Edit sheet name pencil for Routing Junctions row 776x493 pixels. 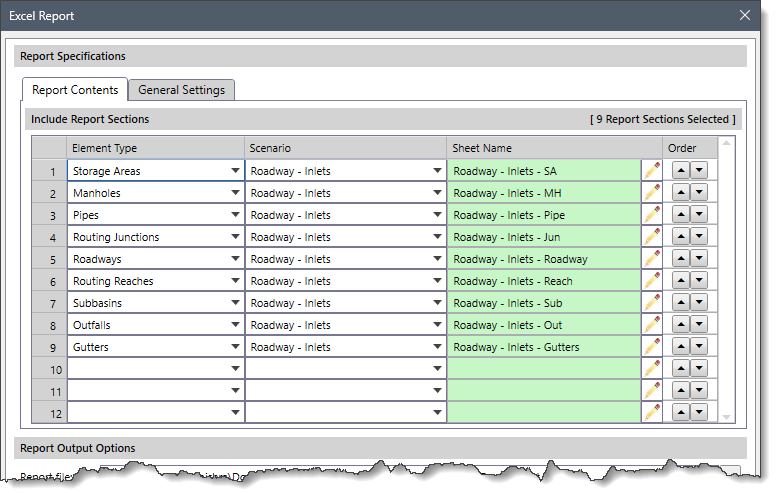pos(652,237)
